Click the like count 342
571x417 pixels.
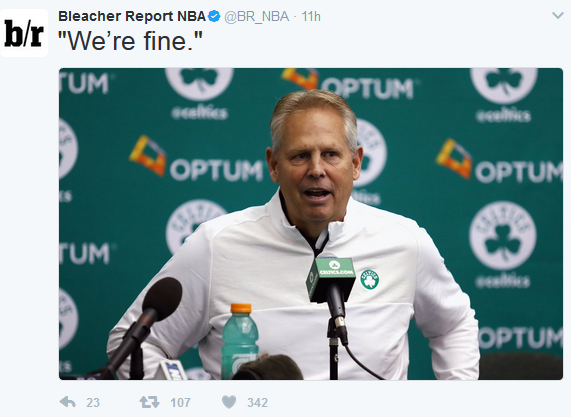click(257, 402)
